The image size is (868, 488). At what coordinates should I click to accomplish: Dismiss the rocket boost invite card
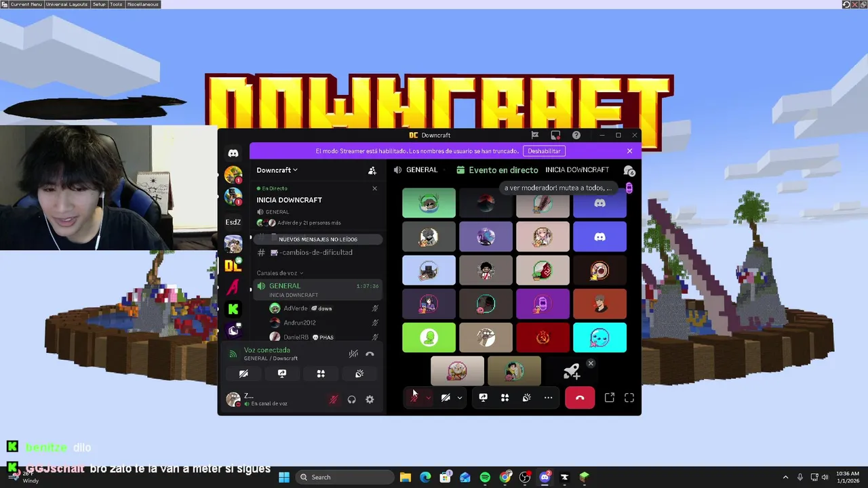pyautogui.click(x=591, y=363)
